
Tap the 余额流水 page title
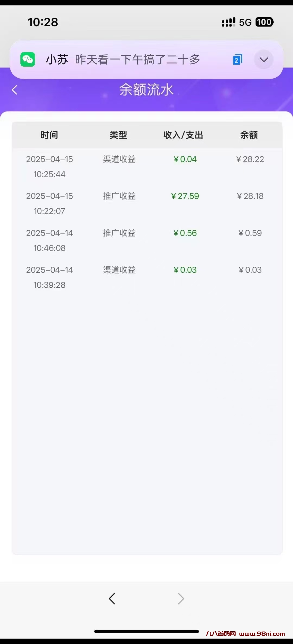point(146,90)
